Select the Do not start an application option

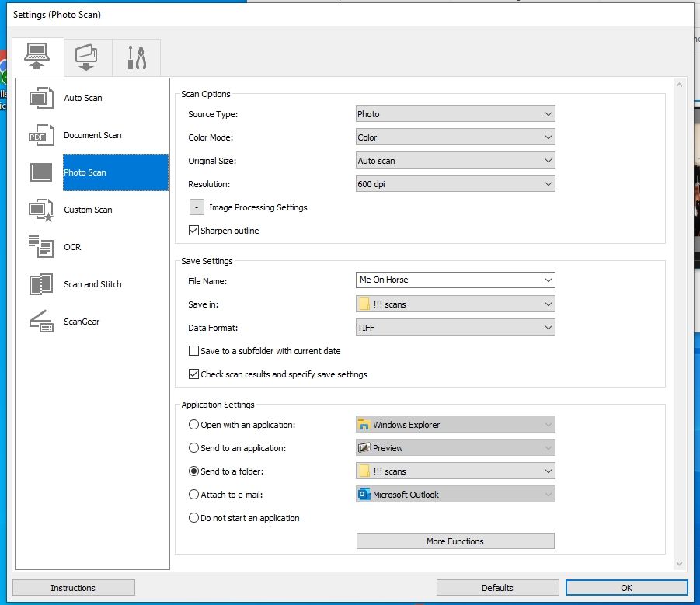194,518
